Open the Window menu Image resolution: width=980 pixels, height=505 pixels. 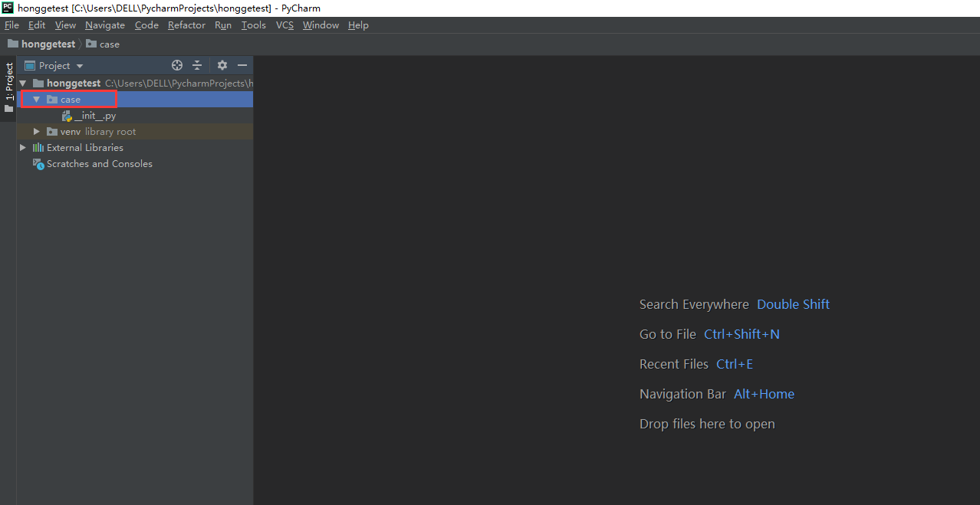click(x=321, y=25)
